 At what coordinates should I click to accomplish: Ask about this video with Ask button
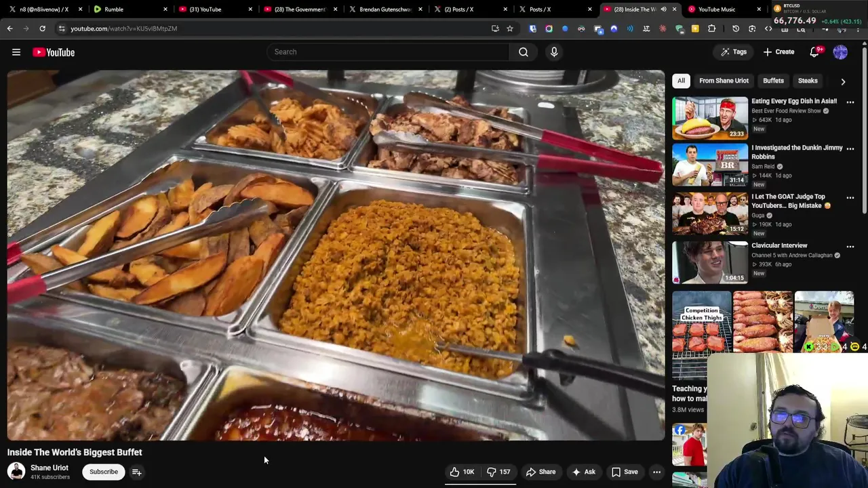click(583, 472)
